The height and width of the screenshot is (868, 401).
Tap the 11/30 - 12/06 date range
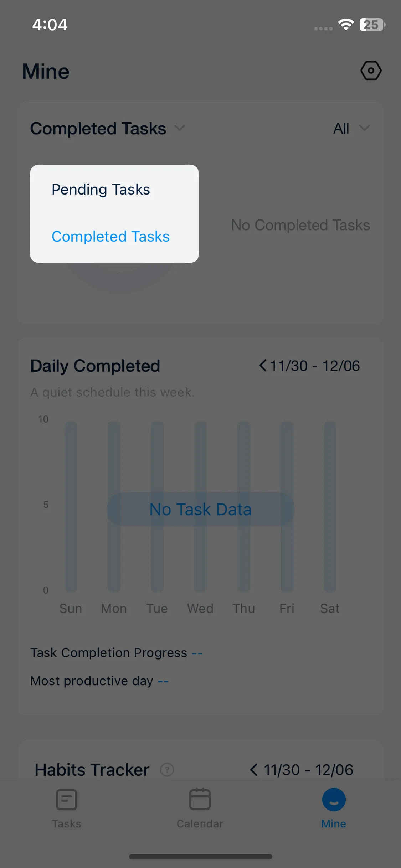315,366
